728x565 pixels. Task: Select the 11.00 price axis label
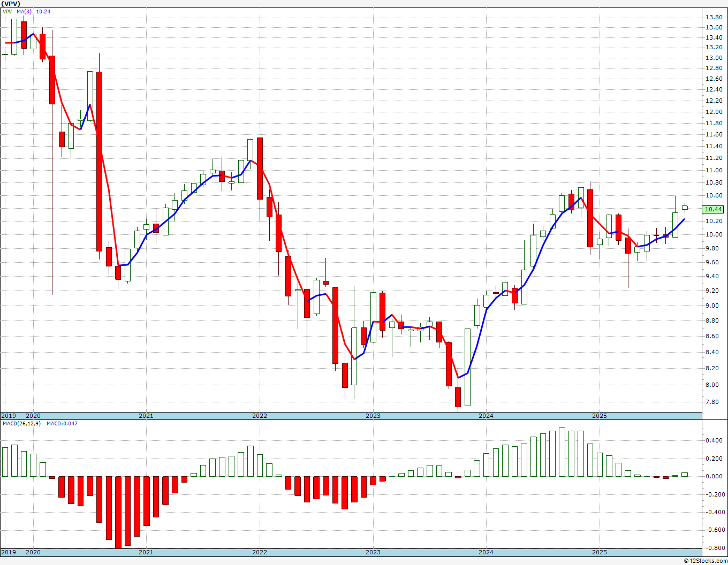click(714, 170)
